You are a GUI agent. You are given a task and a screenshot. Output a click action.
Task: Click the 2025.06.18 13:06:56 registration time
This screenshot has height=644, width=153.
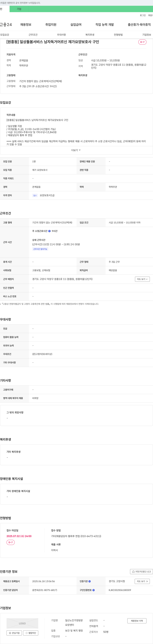(x=44, y=581)
